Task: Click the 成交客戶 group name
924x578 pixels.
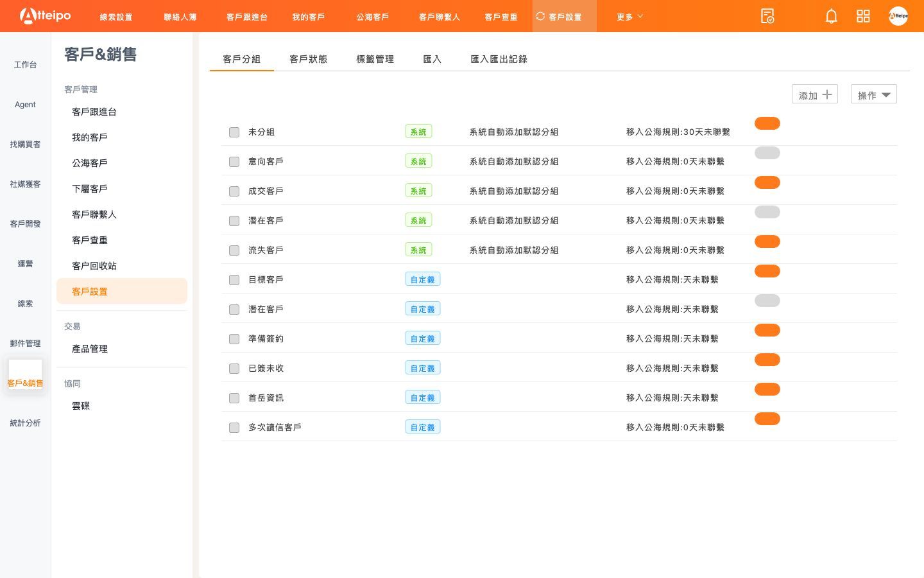Action: click(x=266, y=191)
